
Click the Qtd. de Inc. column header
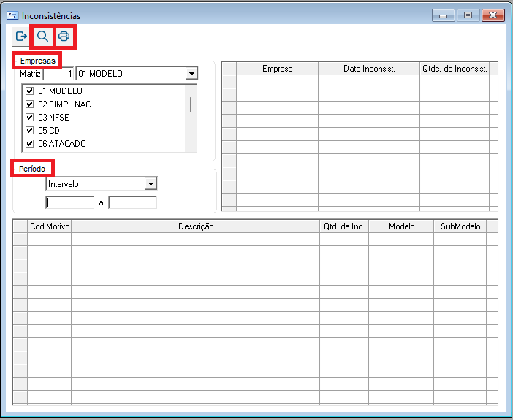[344, 226]
